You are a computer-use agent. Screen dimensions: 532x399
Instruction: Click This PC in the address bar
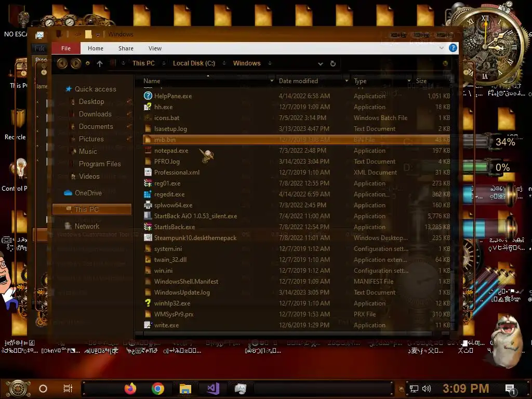pos(143,63)
